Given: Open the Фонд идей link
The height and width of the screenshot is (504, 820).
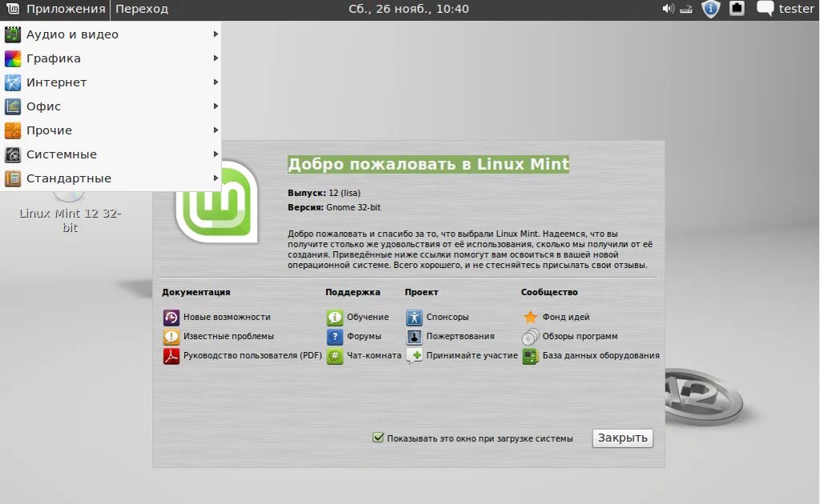Looking at the screenshot, I should point(566,317).
